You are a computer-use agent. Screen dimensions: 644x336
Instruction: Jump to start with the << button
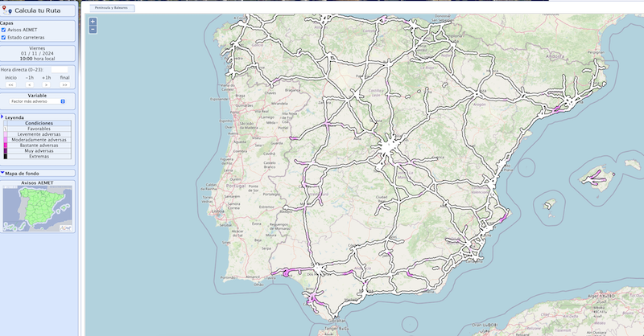[x=11, y=84]
